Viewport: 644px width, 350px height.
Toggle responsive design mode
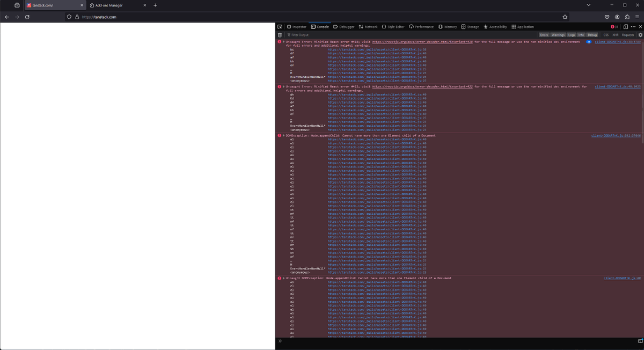point(626,27)
